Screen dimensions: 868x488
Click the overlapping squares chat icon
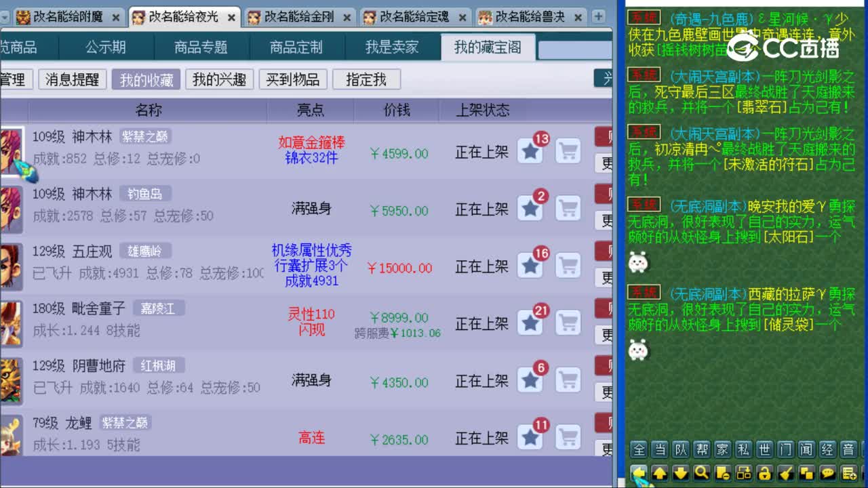tap(807, 473)
